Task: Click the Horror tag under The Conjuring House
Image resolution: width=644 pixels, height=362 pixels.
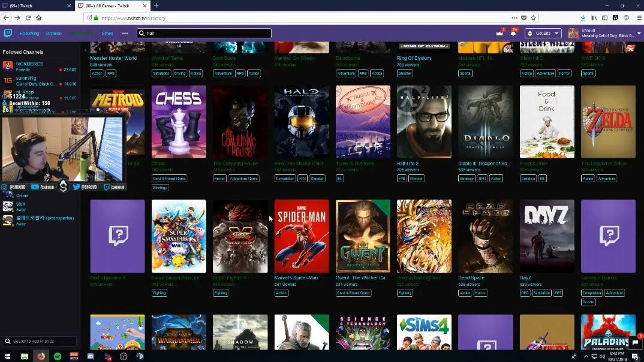Action: pos(219,179)
